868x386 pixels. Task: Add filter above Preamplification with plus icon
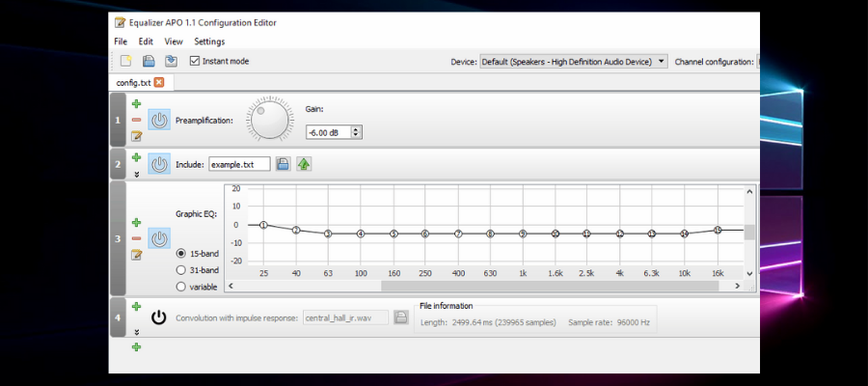[x=136, y=103]
